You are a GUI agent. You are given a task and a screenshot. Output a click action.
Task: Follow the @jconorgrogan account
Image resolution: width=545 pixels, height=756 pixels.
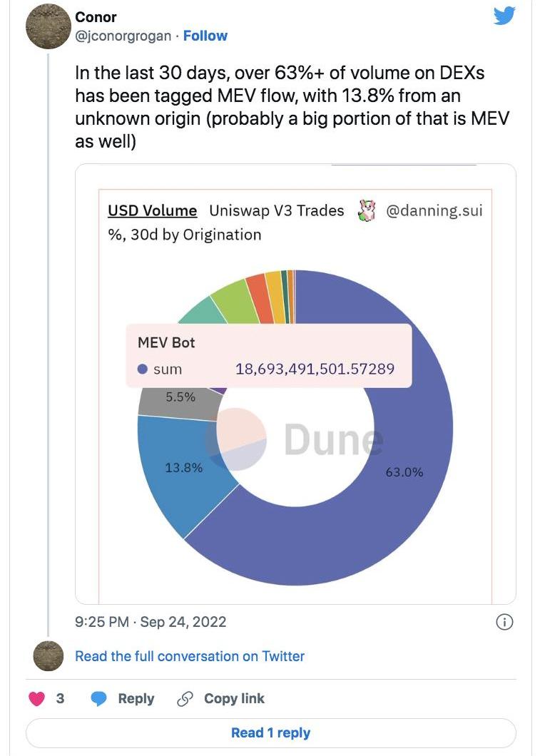205,36
